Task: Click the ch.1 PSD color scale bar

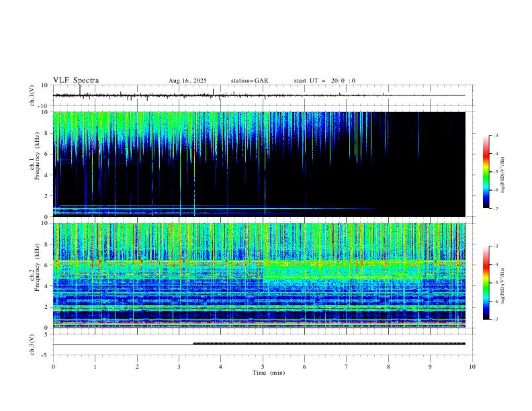Action: (x=486, y=172)
